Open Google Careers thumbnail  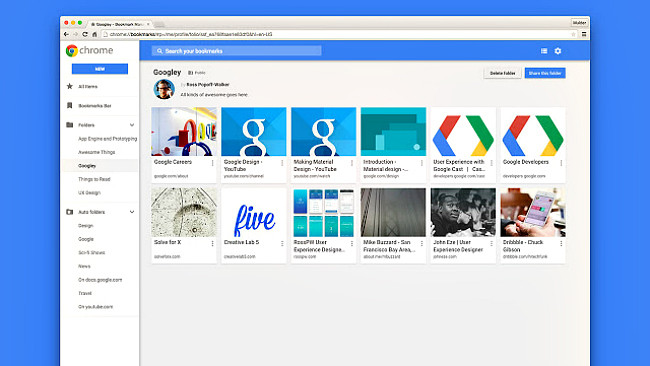tap(184, 131)
